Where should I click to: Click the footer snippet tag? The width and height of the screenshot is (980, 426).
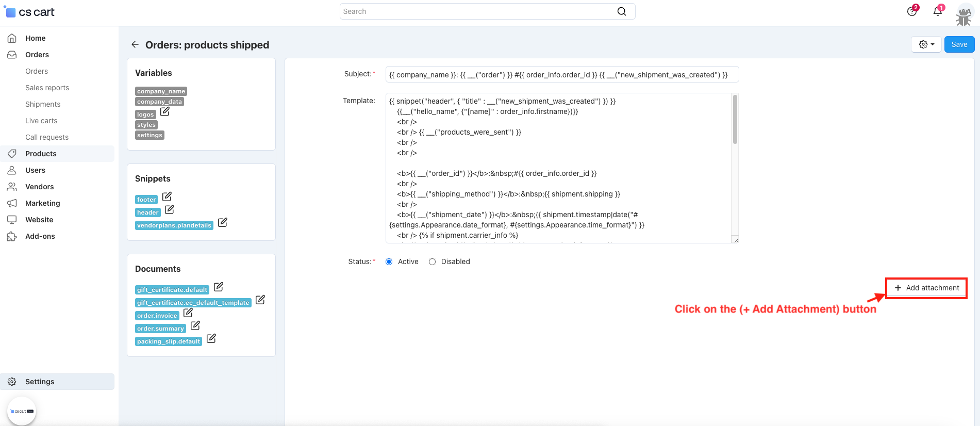(x=146, y=200)
